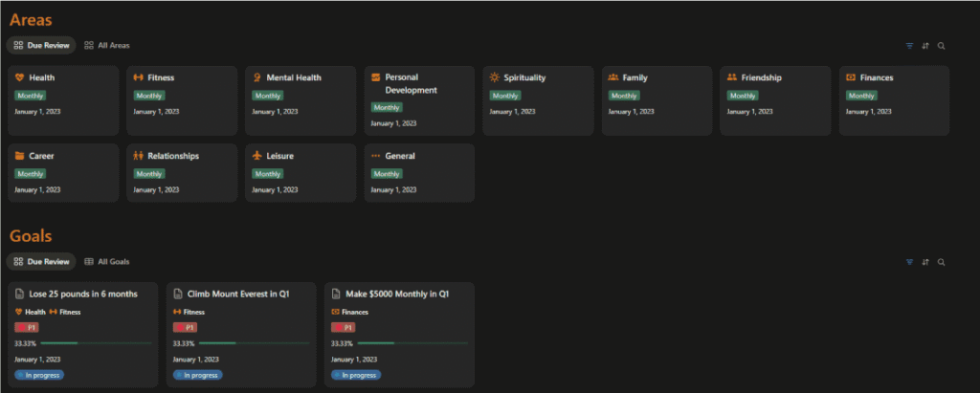Image resolution: width=980 pixels, height=393 pixels.
Task: Open the Family area title
Action: pyautogui.click(x=635, y=77)
